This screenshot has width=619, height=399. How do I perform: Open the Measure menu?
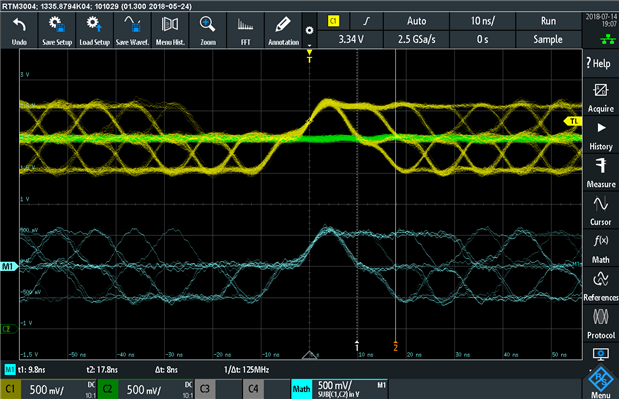(x=600, y=173)
